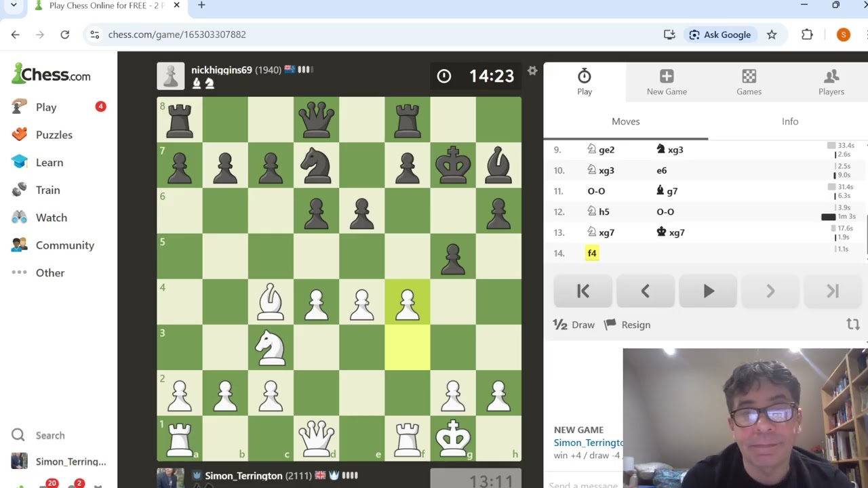
Task: Select the highlighted move 14 f4
Action: pos(592,253)
